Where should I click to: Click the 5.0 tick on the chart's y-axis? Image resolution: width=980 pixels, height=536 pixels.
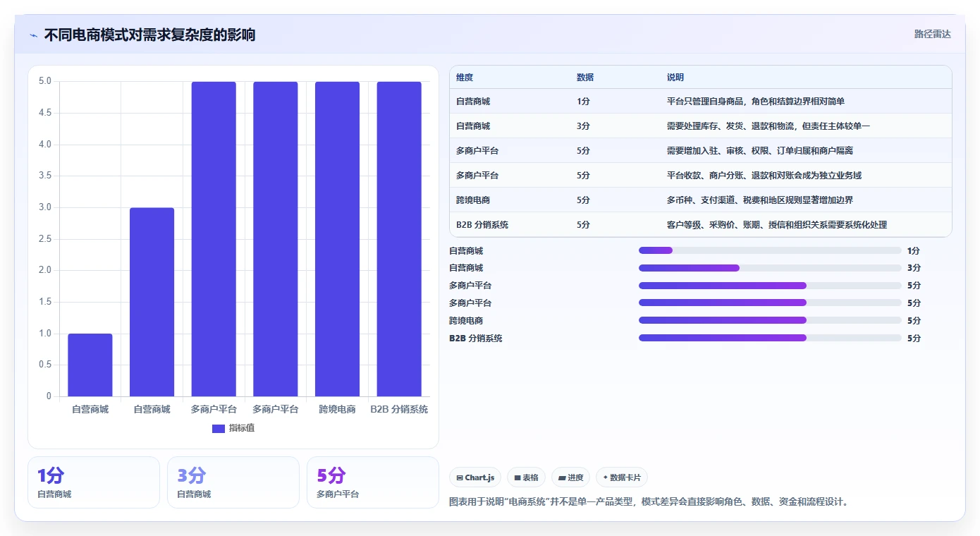point(44,81)
